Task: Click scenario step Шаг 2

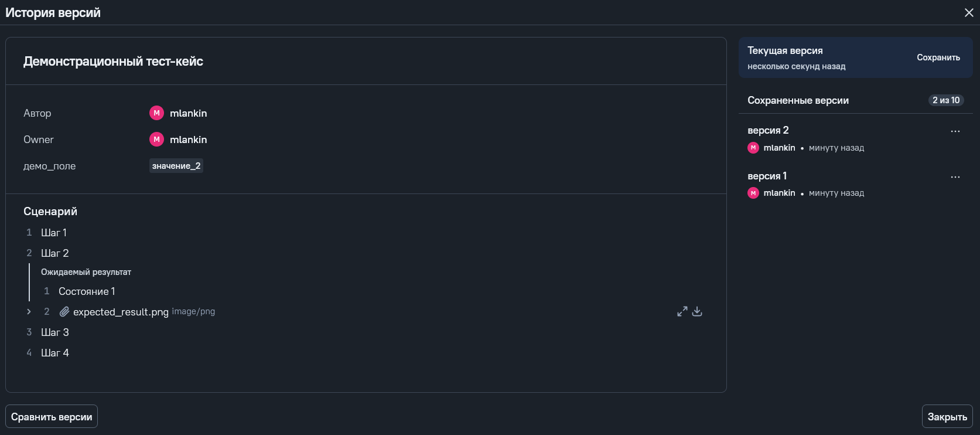Action: click(55, 253)
